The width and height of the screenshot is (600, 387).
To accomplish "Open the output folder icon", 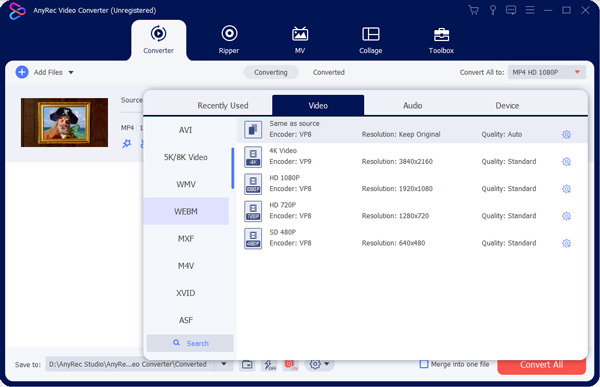I will click(x=247, y=364).
